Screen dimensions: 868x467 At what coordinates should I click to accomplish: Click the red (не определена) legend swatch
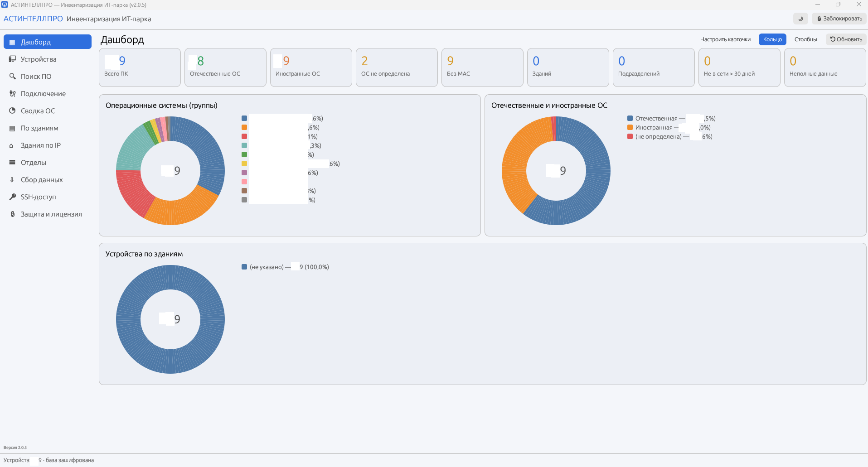click(x=630, y=136)
